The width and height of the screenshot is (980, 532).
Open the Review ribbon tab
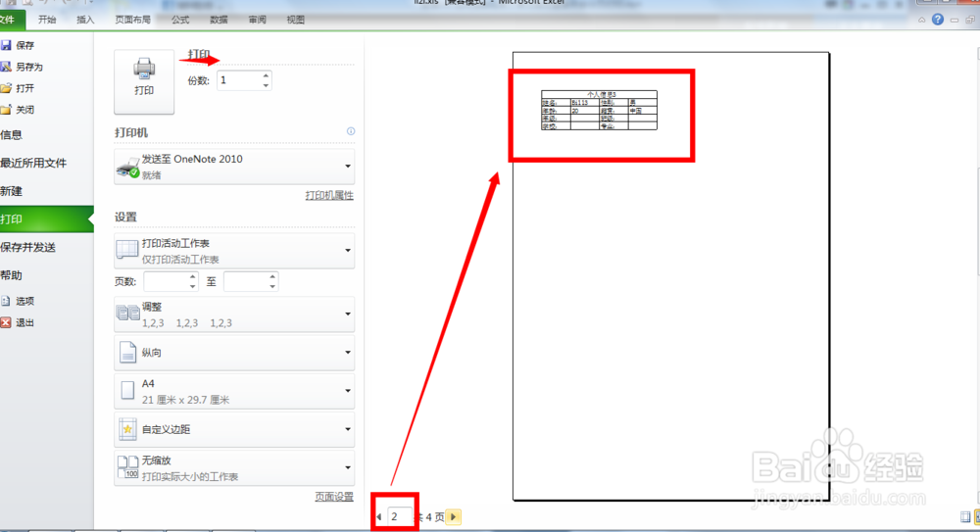coord(257,20)
